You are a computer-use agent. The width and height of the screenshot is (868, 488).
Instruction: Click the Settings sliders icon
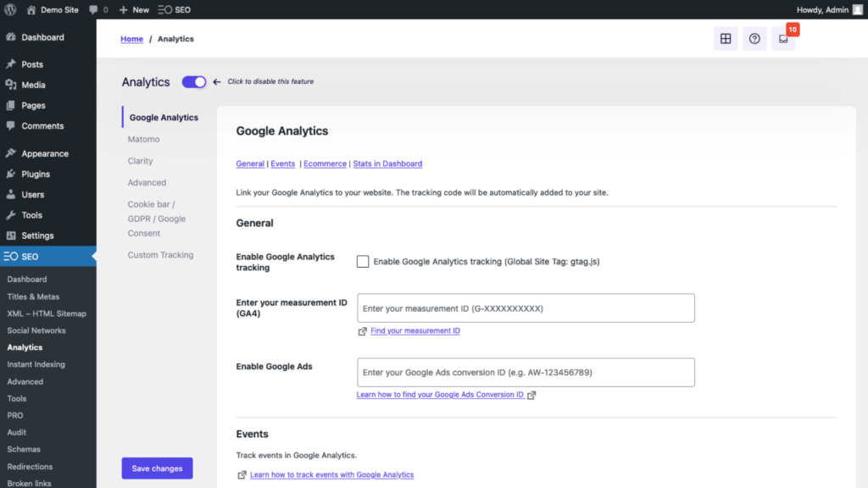tap(10, 236)
